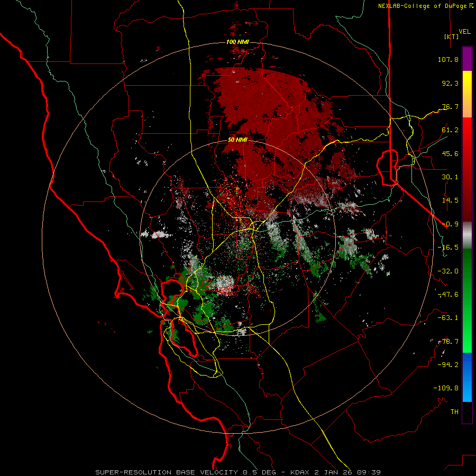Viewport: 476px width, 476px height.
Task: Click the [KT] units label
Action: 452,36
